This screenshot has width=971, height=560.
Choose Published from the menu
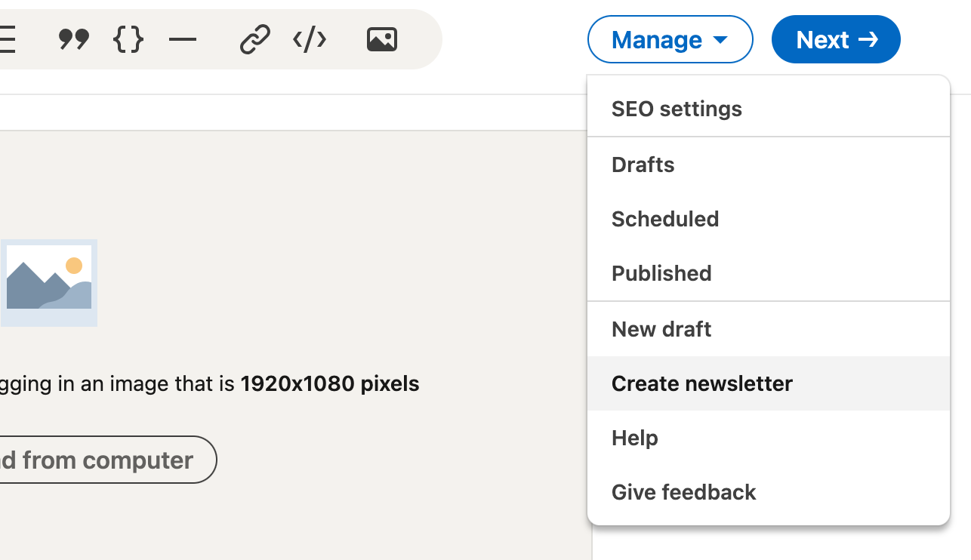point(661,273)
